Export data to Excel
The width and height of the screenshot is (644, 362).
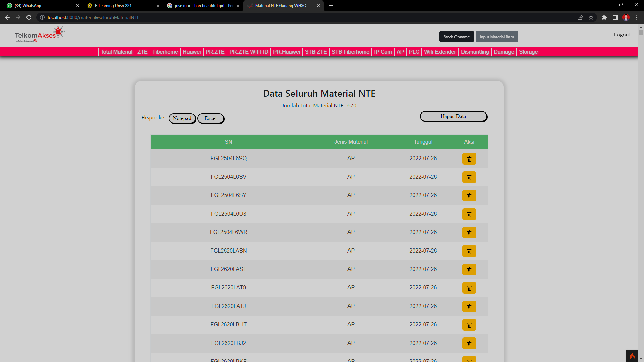211,118
